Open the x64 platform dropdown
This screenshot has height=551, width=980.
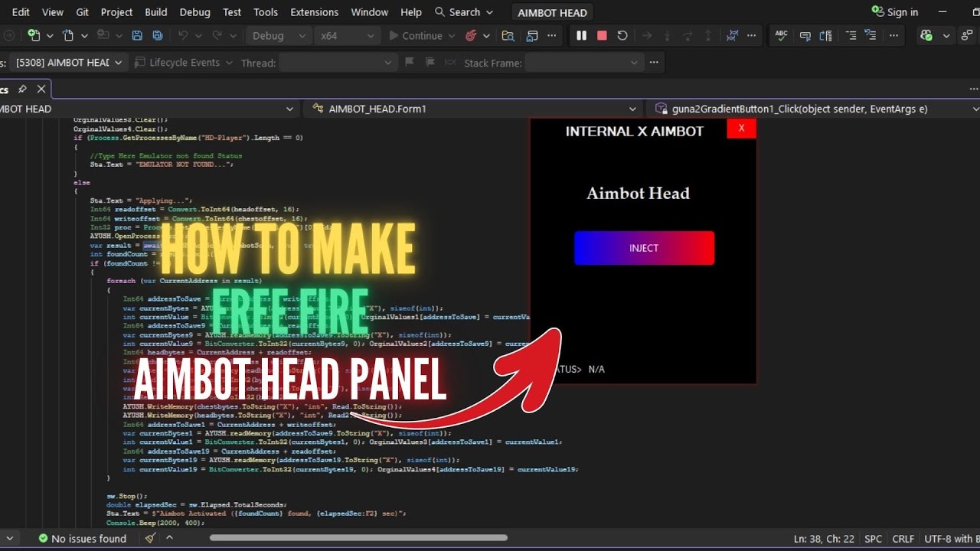pos(348,35)
